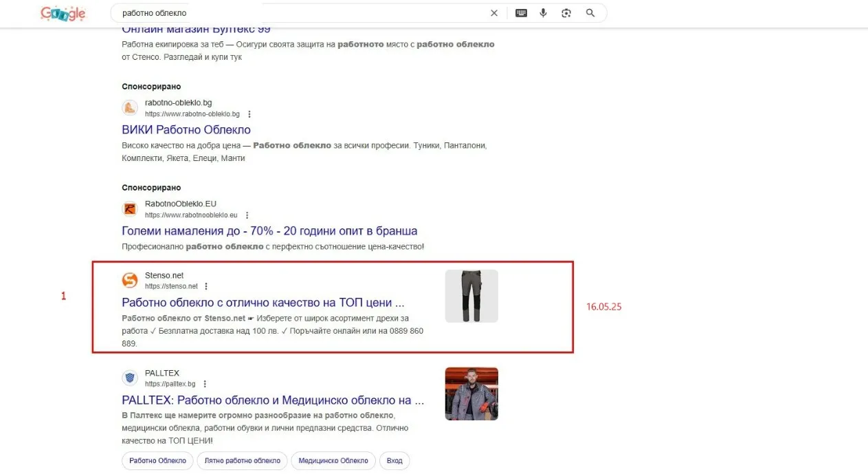Viewport: 868px width, 474px height.
Task: Click the PALLTEX shield favicon
Action: (x=130, y=378)
